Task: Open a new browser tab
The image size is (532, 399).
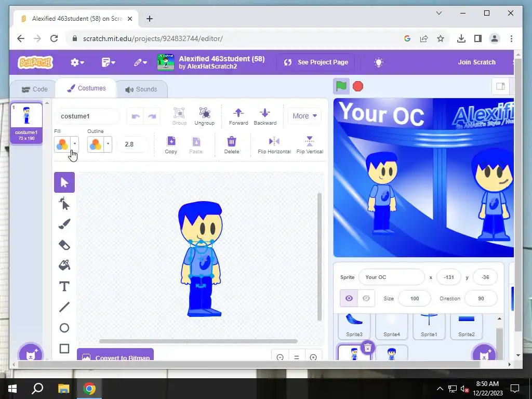Action: [x=150, y=19]
